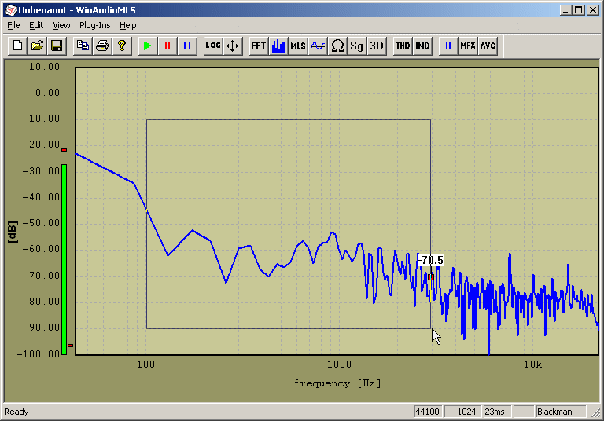Click the -70.5 cursor readout label
This screenshot has height=421, width=605.
click(430, 261)
